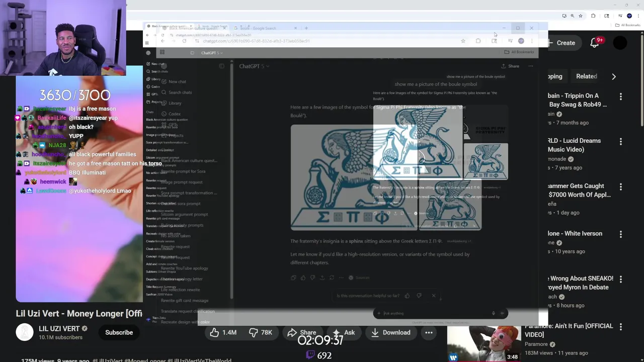The width and height of the screenshot is (644, 362).
Task: Like the video with 1.4M likes
Action: [x=223, y=332]
